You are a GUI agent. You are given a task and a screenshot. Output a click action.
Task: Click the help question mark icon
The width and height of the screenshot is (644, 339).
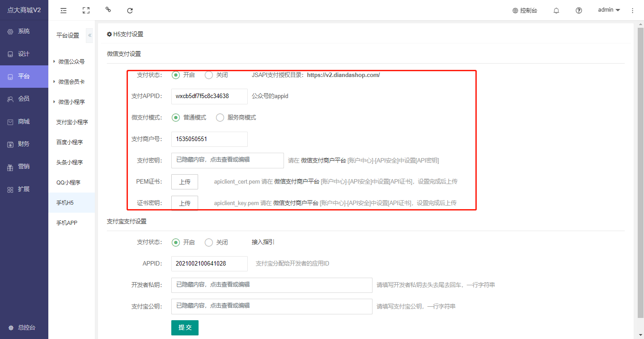(x=579, y=10)
